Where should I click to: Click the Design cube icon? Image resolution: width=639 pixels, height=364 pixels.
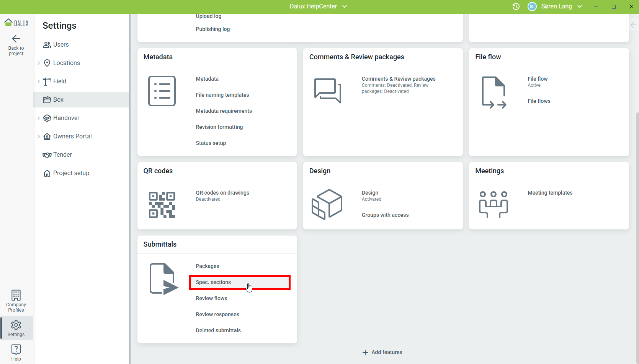click(327, 205)
